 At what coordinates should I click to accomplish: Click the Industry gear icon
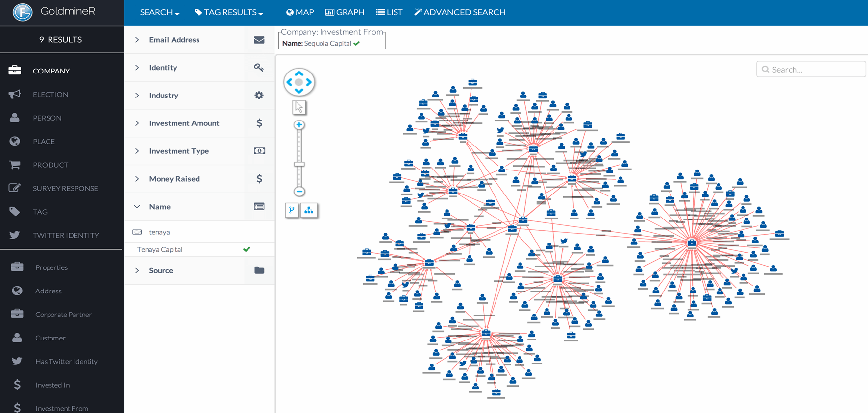(259, 96)
